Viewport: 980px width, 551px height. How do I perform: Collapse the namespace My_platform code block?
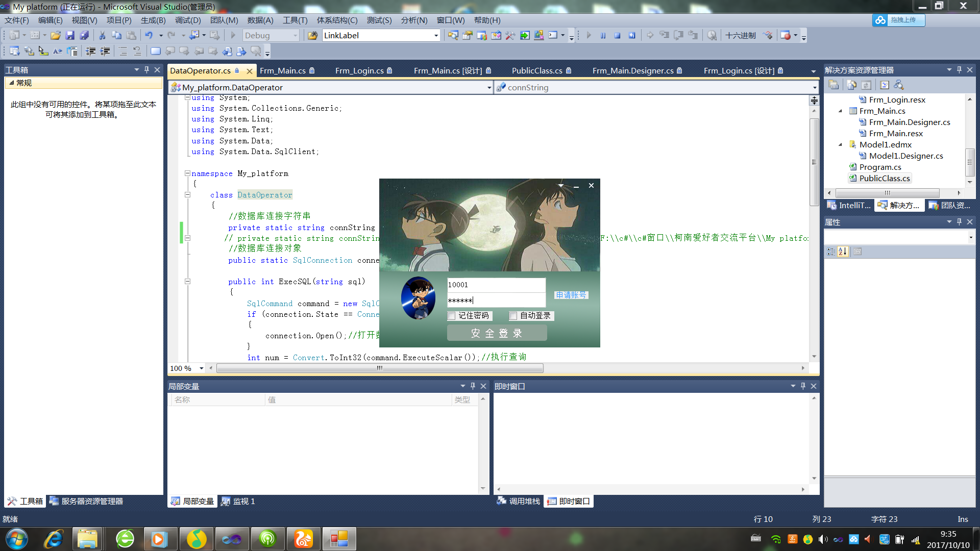click(x=187, y=173)
